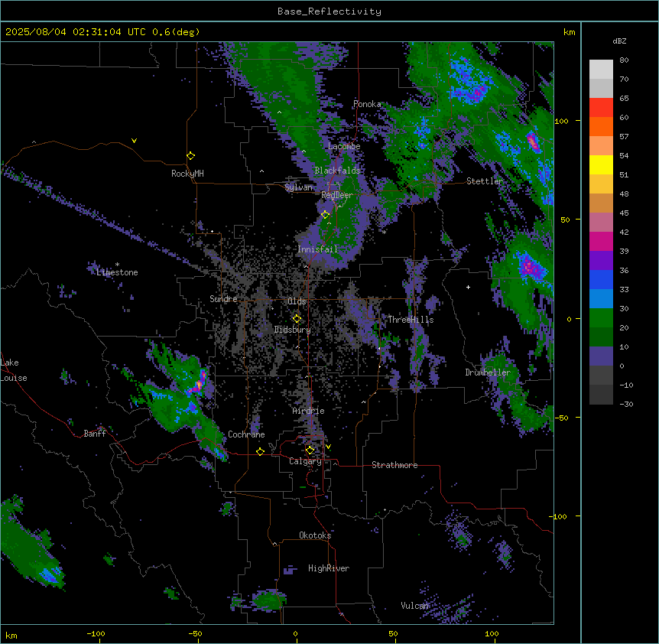Click the yellow V marker northwest of RockyMH
The width and height of the screenshot is (659, 644).
coord(134,141)
